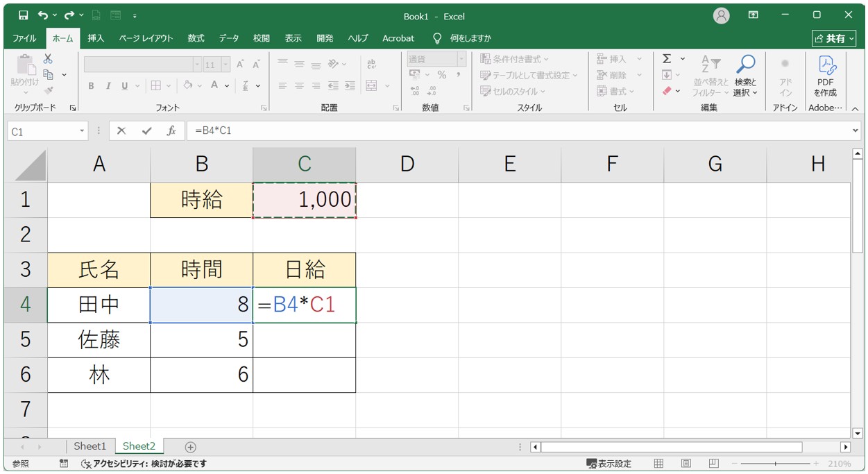Open the ヘルプ tab
Viewport: 868px width, 474px height.
click(x=357, y=38)
